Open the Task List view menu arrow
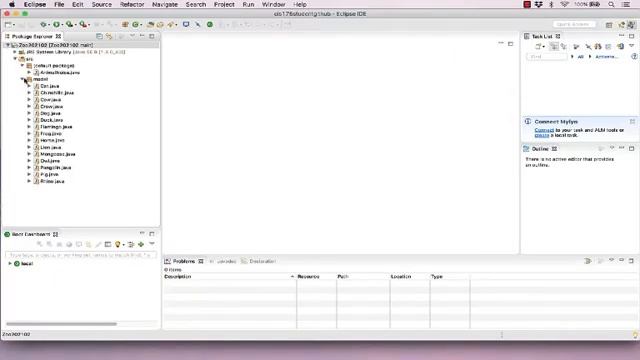The width and height of the screenshot is (640, 360). click(631, 46)
